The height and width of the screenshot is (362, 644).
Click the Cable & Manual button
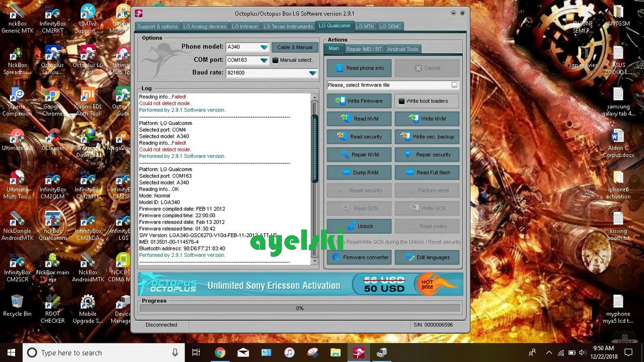point(295,47)
